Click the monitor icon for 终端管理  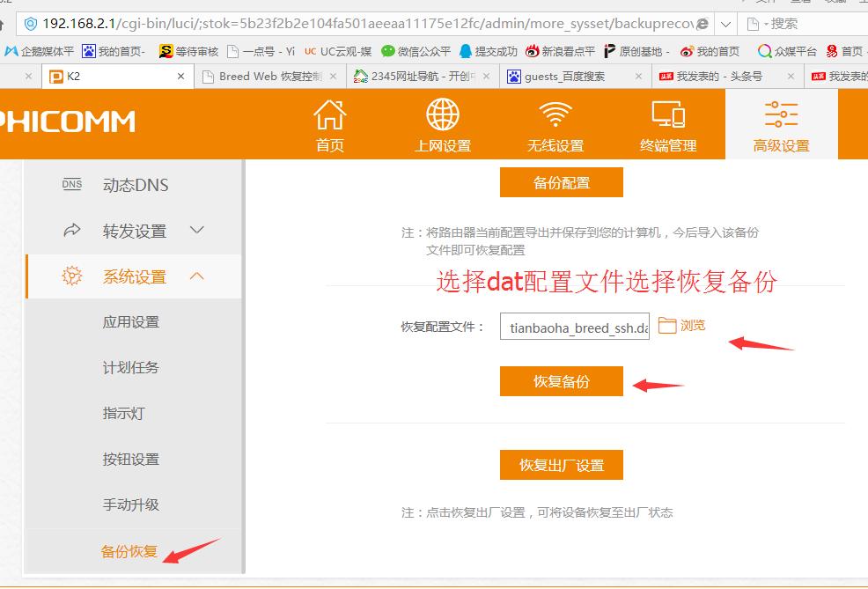click(x=667, y=114)
